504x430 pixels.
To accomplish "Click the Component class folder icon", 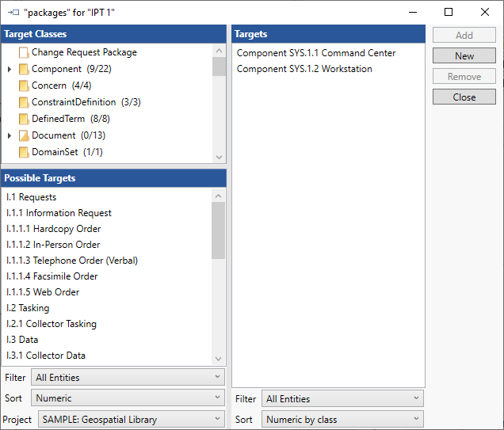I will [24, 69].
